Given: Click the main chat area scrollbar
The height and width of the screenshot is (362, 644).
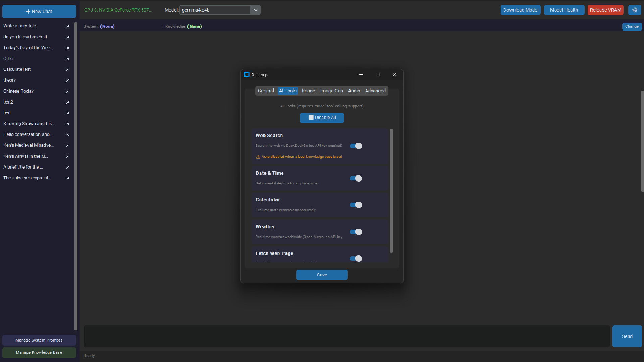Looking at the screenshot, I should [642, 141].
